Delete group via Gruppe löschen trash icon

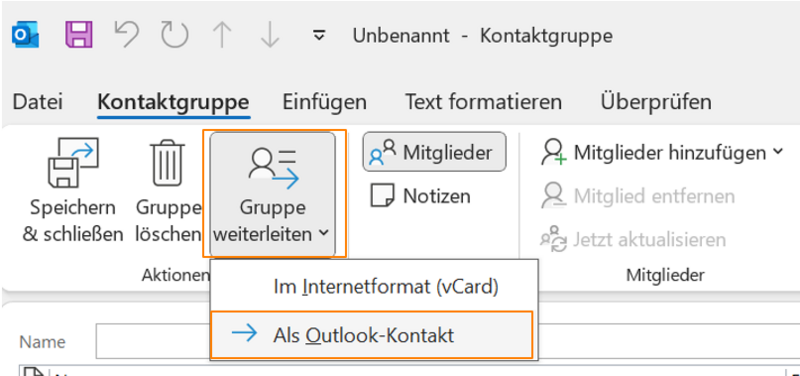click(168, 163)
